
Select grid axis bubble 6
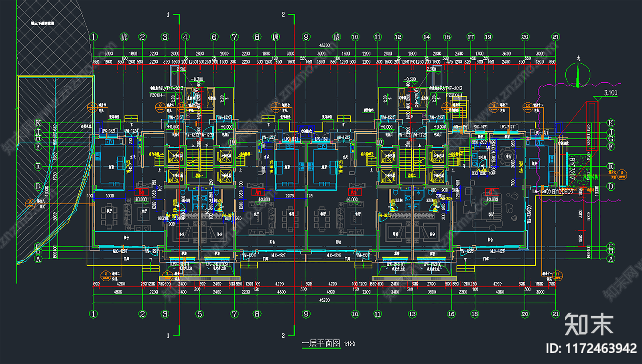coord(214,37)
